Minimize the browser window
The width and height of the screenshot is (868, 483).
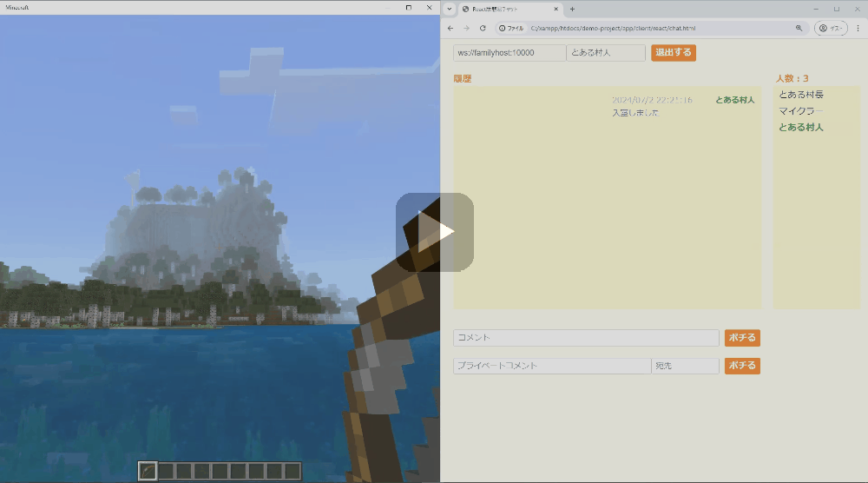pyautogui.click(x=816, y=9)
